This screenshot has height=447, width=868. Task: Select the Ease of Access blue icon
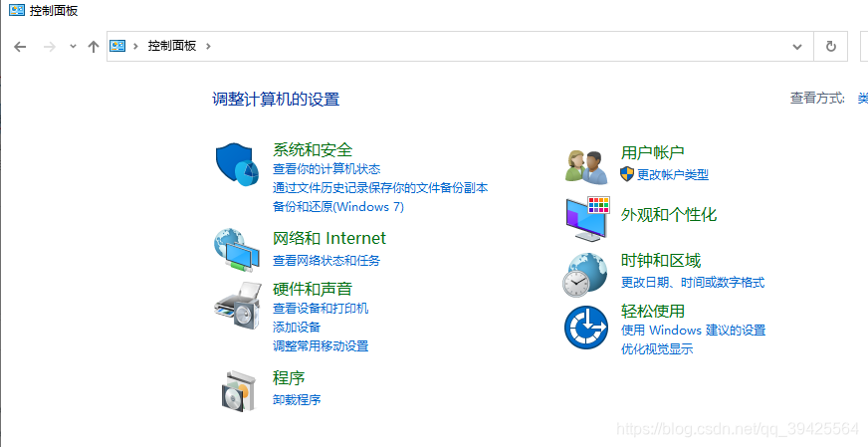pos(586,327)
